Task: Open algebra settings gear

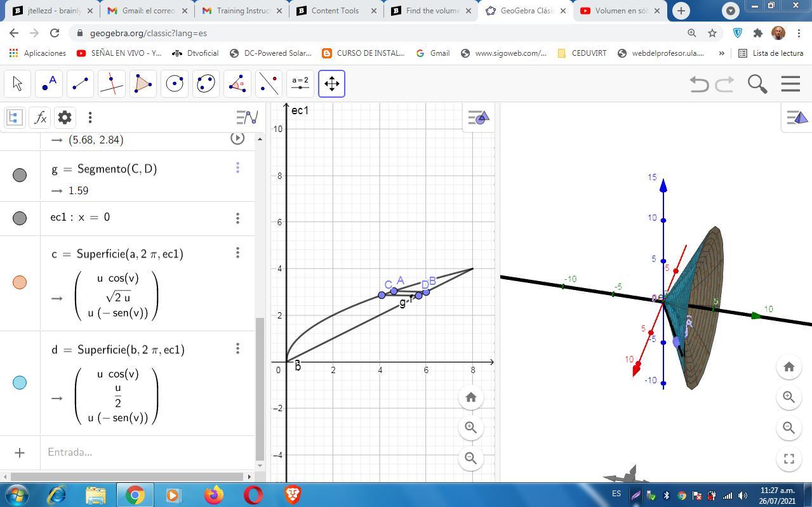Action: click(x=65, y=117)
